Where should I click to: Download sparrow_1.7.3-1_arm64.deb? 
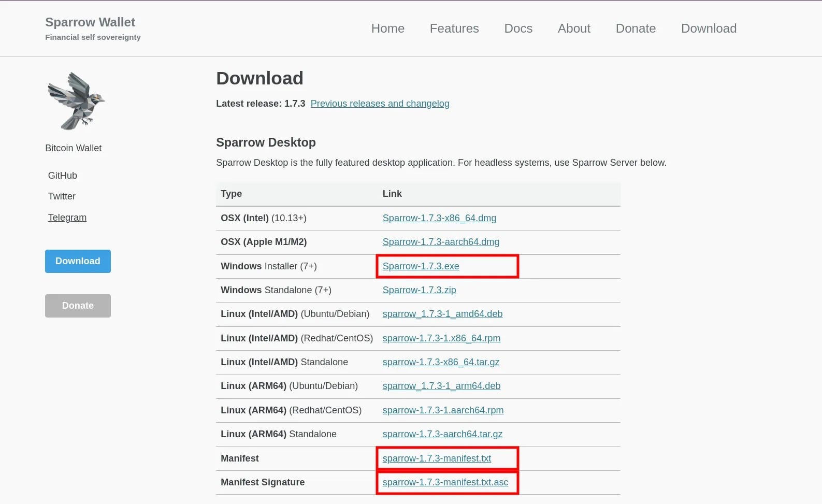click(x=441, y=386)
